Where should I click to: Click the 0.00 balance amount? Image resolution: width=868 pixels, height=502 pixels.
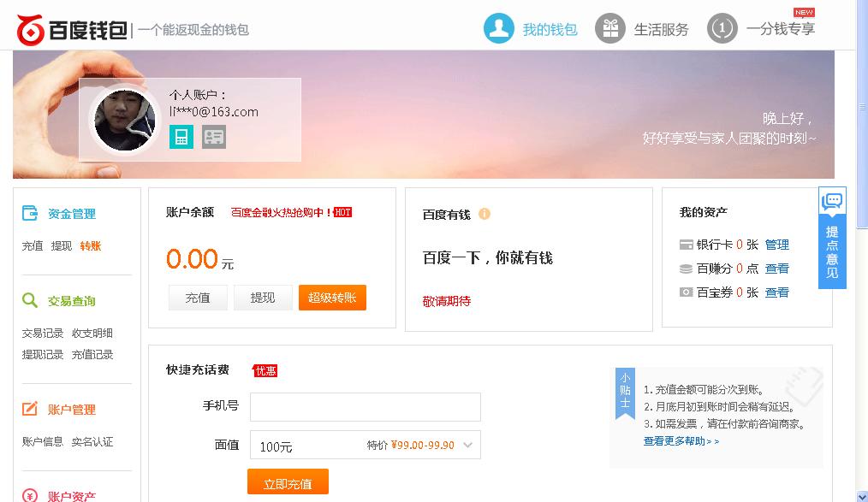(192, 259)
